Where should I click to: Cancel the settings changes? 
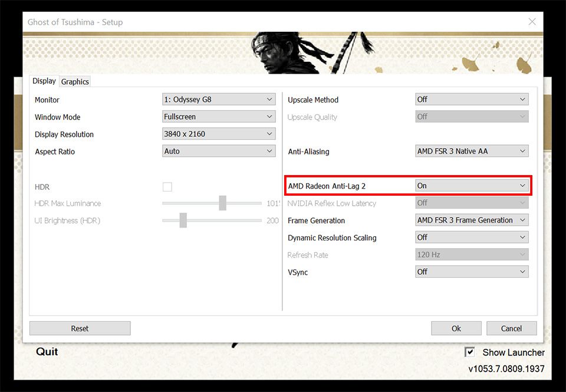(x=511, y=328)
